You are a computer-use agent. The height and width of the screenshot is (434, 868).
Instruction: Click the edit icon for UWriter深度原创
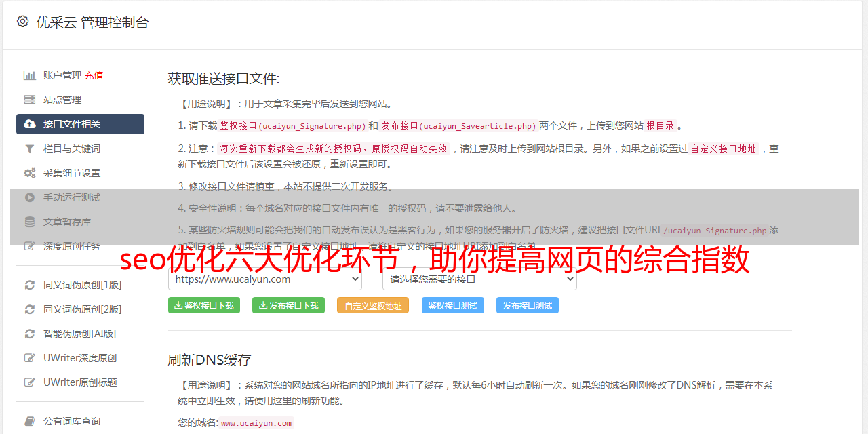(x=30, y=358)
